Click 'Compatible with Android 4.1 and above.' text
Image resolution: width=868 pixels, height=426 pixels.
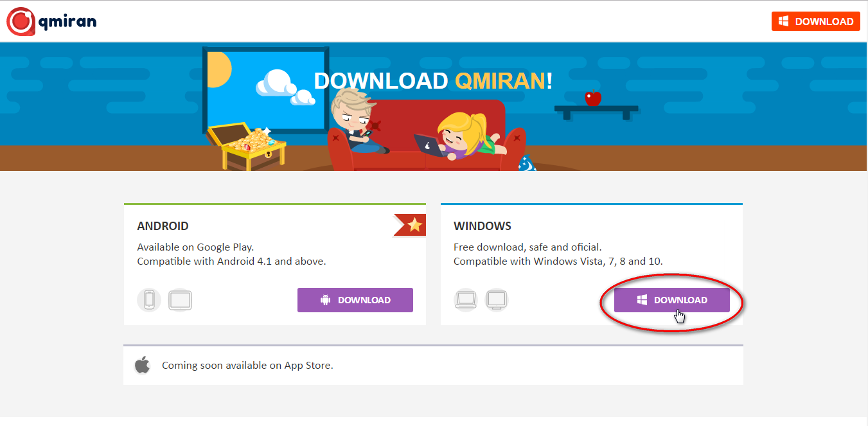(x=232, y=262)
